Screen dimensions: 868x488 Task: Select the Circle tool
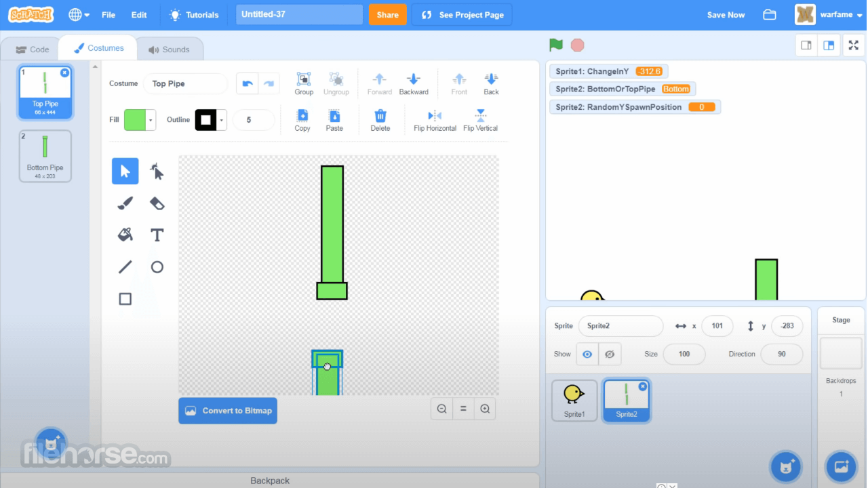[157, 267]
